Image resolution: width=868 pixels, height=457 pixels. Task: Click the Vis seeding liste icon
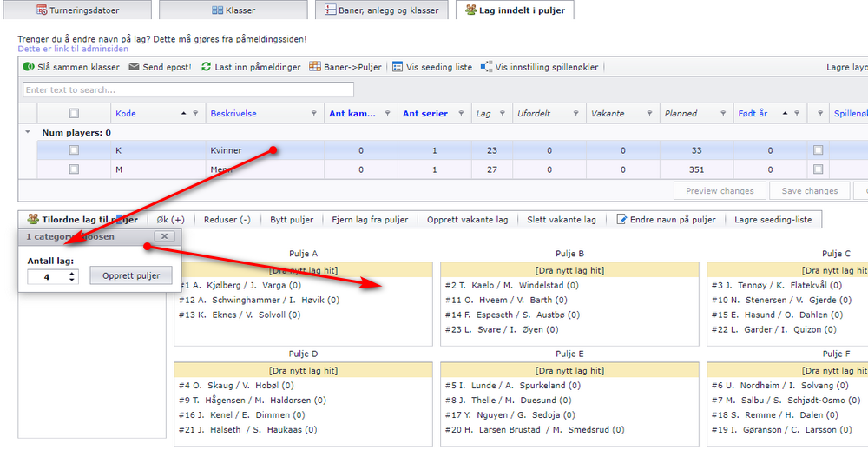coord(398,67)
